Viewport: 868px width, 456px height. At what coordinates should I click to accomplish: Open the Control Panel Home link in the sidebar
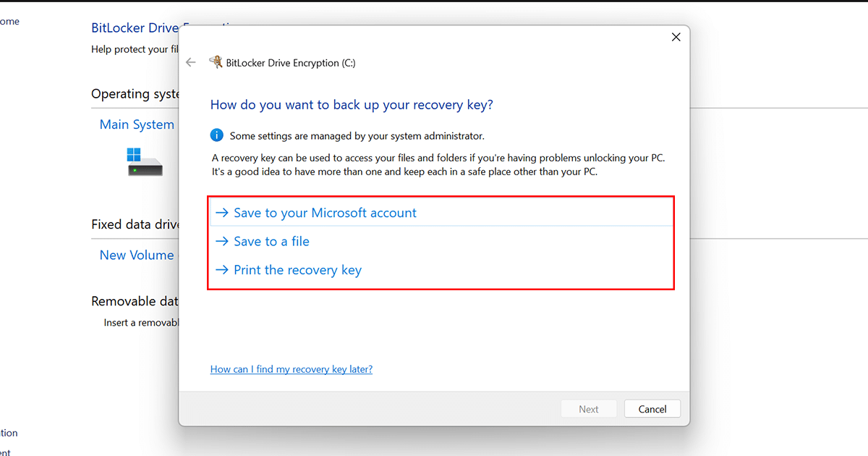point(10,21)
